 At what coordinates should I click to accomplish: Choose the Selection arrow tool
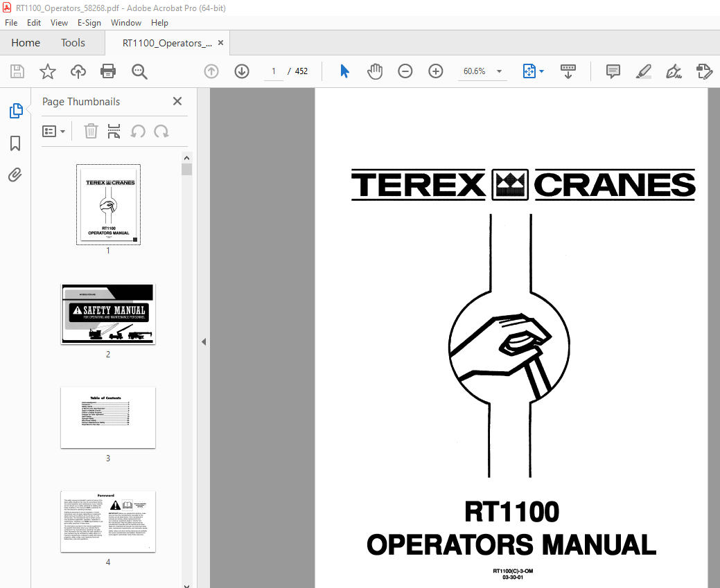[x=344, y=71]
